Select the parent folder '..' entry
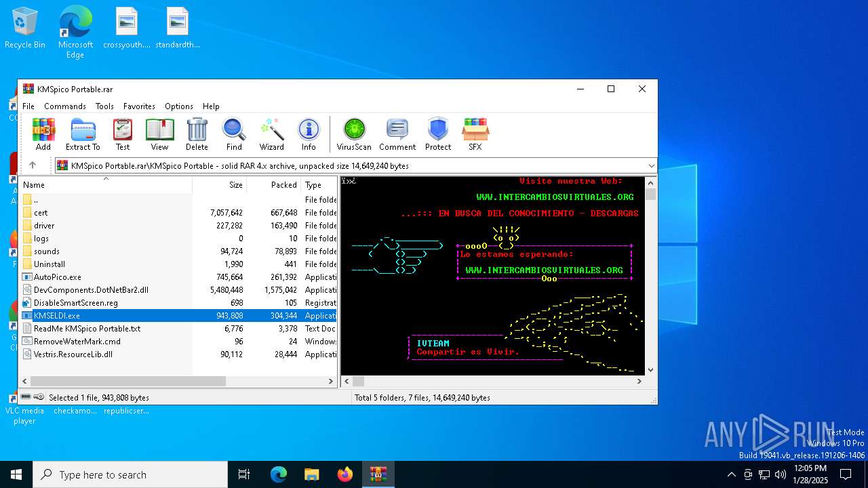Image resolution: width=868 pixels, height=488 pixels. (x=178, y=200)
